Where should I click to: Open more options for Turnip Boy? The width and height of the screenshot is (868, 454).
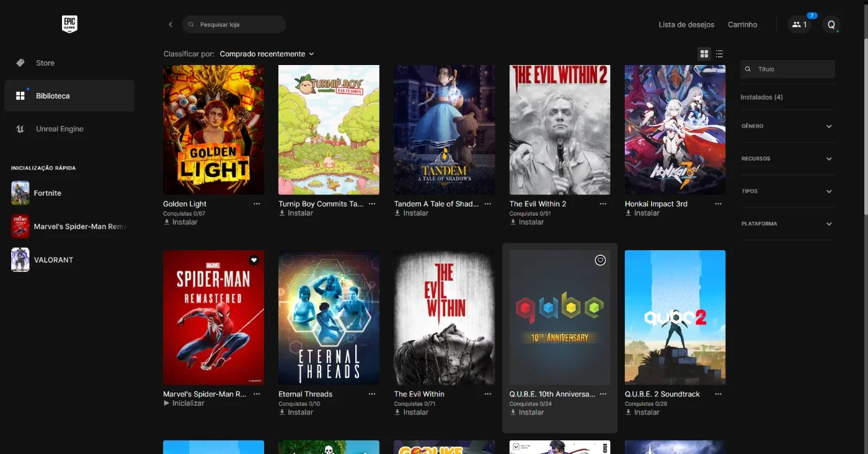point(372,204)
